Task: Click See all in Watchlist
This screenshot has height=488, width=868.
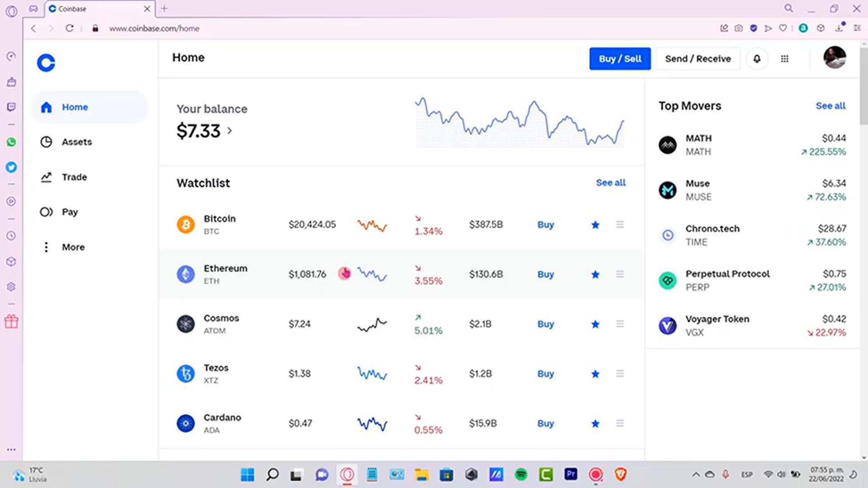Action: click(x=611, y=183)
